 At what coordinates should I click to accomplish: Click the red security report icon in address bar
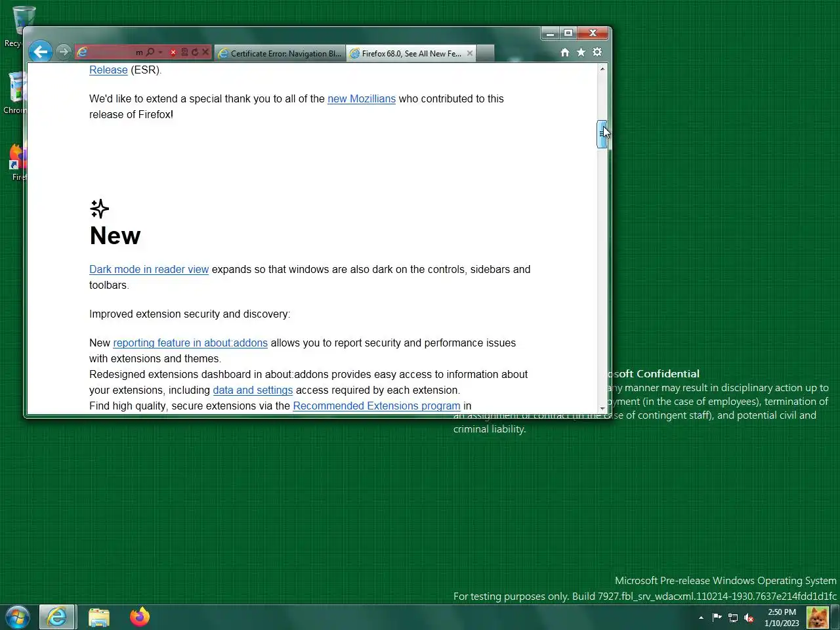pos(173,52)
